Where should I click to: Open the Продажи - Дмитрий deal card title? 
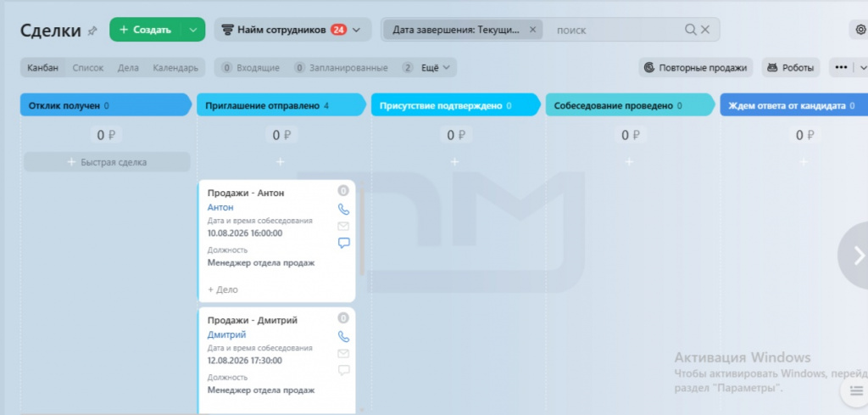click(253, 320)
